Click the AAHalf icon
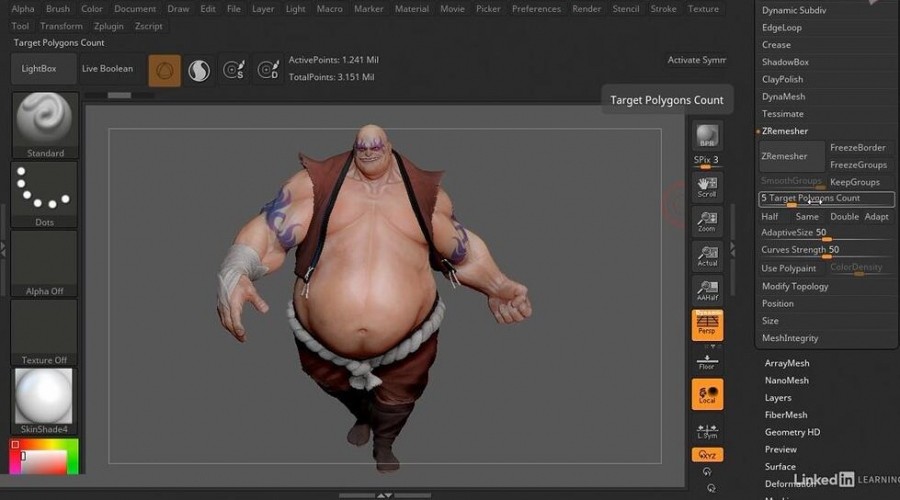The width and height of the screenshot is (900, 500). (x=707, y=290)
